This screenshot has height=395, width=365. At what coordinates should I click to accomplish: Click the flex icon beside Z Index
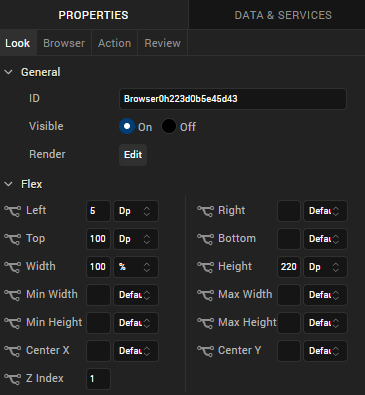(x=12, y=379)
